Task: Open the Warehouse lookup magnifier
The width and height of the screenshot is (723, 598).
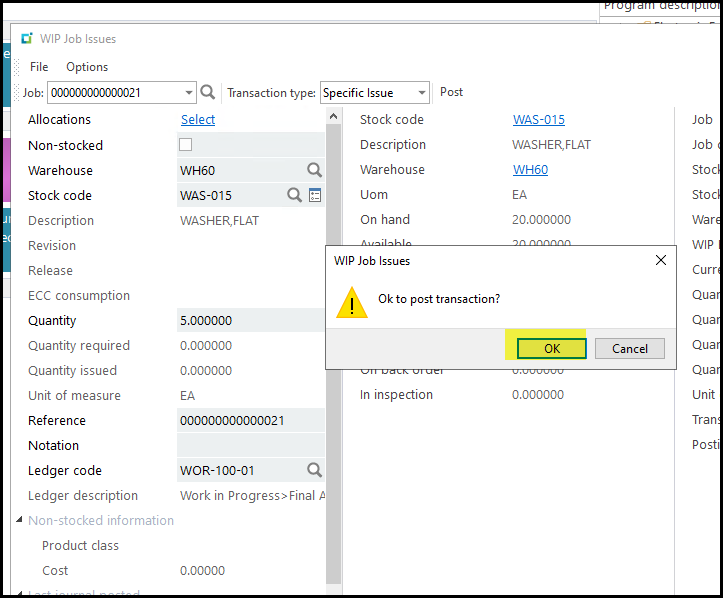Action: (x=314, y=171)
